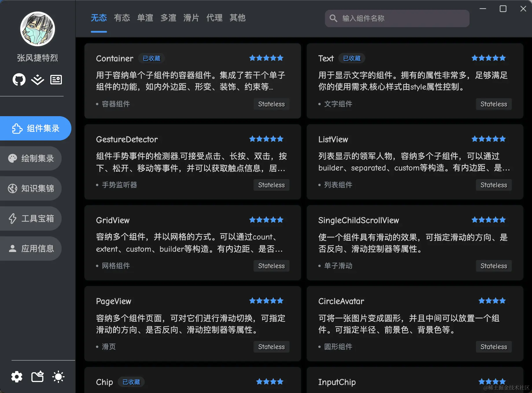This screenshot has width=532, height=393.
Task: Click the star rating on Text card
Action: pyautogui.click(x=489, y=58)
